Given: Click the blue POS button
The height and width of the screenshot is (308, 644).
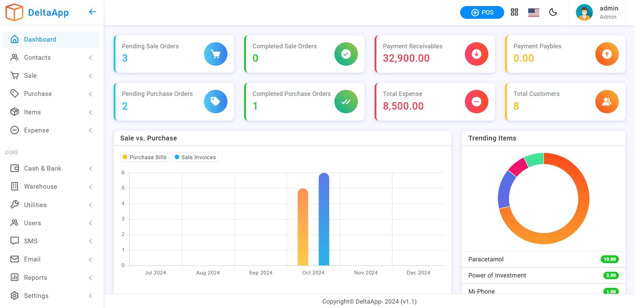Looking at the screenshot, I should 482,12.
